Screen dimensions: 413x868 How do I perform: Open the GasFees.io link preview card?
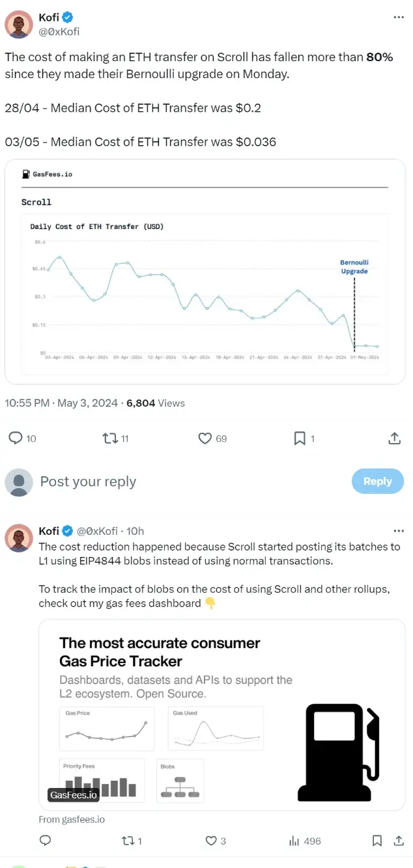coord(221,714)
